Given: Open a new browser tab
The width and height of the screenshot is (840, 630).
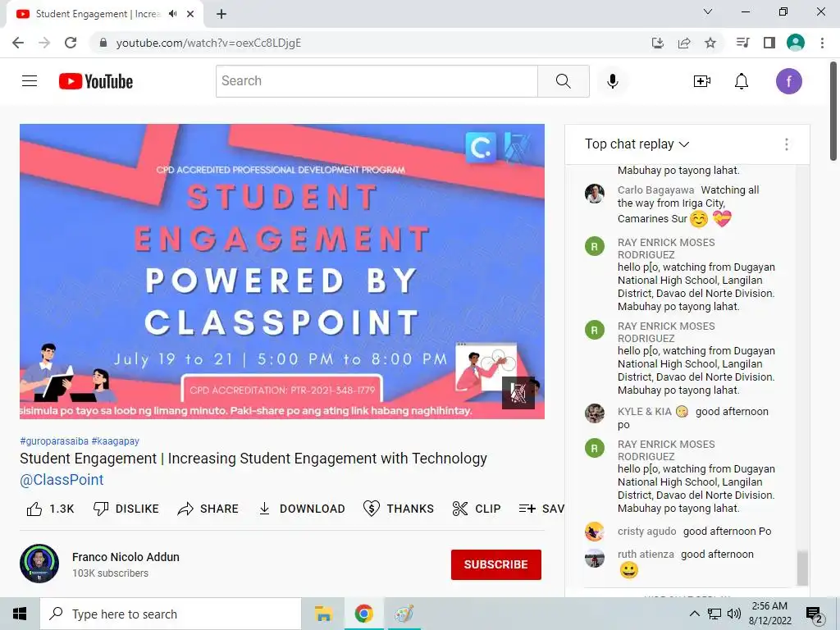Looking at the screenshot, I should pos(221,14).
